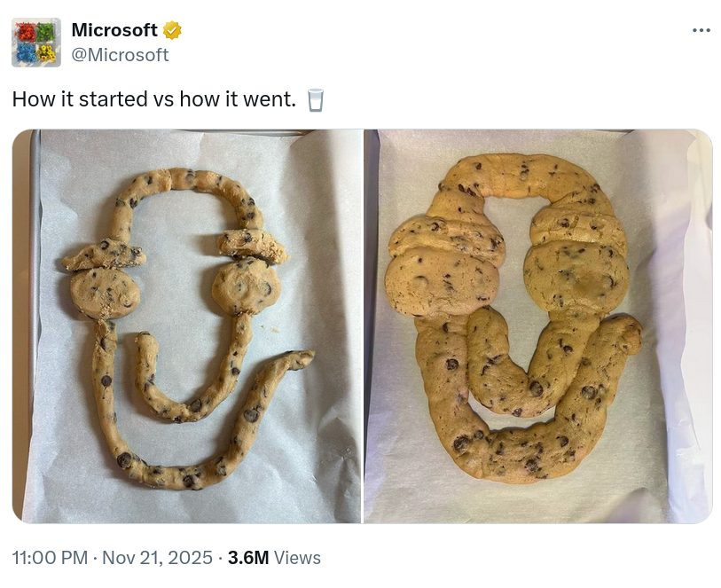Click the 11:00 PM timestamp
Image resolution: width=721 pixels, height=588 pixels.
pyautogui.click(x=51, y=558)
